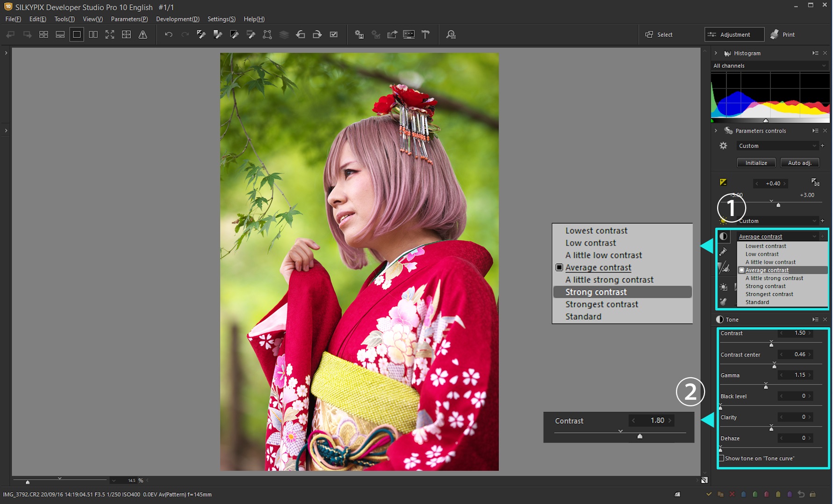Undo the last edit

point(169,35)
